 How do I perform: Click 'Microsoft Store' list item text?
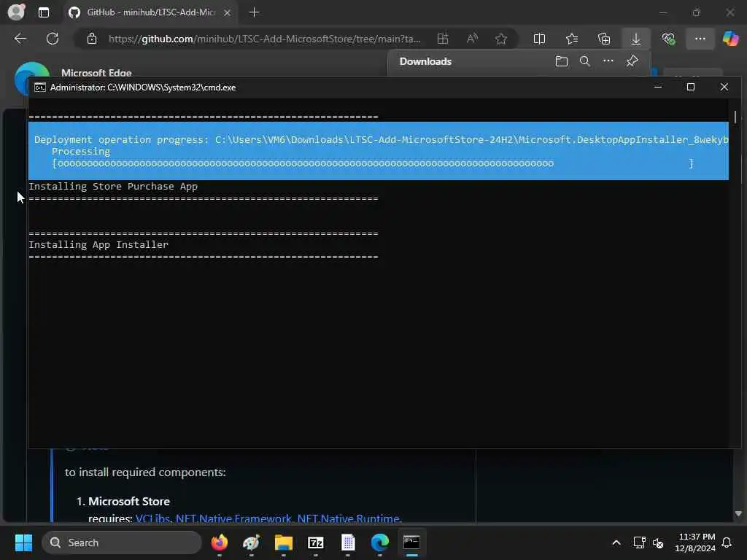(128, 502)
